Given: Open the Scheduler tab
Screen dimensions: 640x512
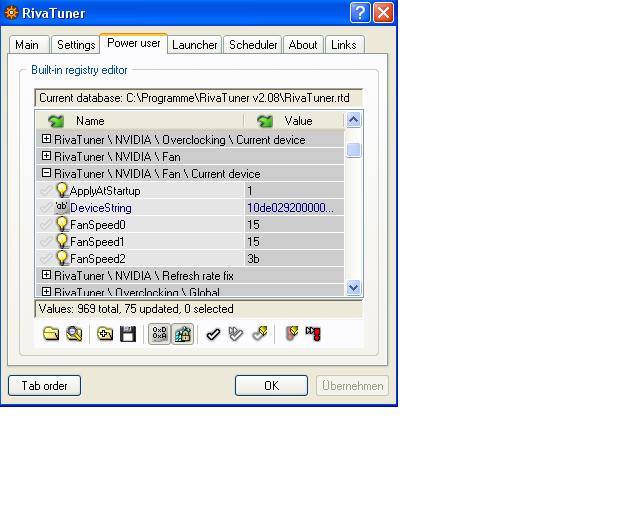Looking at the screenshot, I should [253, 45].
